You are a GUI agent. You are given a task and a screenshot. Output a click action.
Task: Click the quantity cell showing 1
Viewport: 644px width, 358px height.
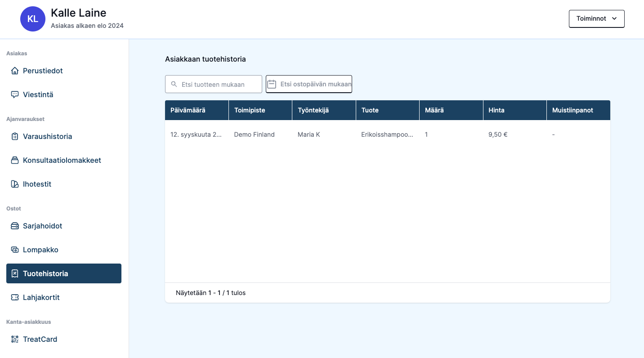point(426,134)
